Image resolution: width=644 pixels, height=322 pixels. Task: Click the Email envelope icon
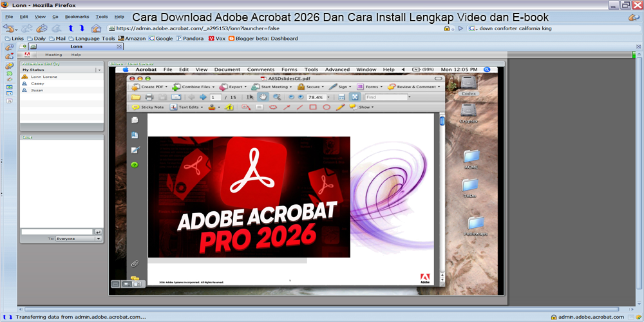tap(176, 97)
